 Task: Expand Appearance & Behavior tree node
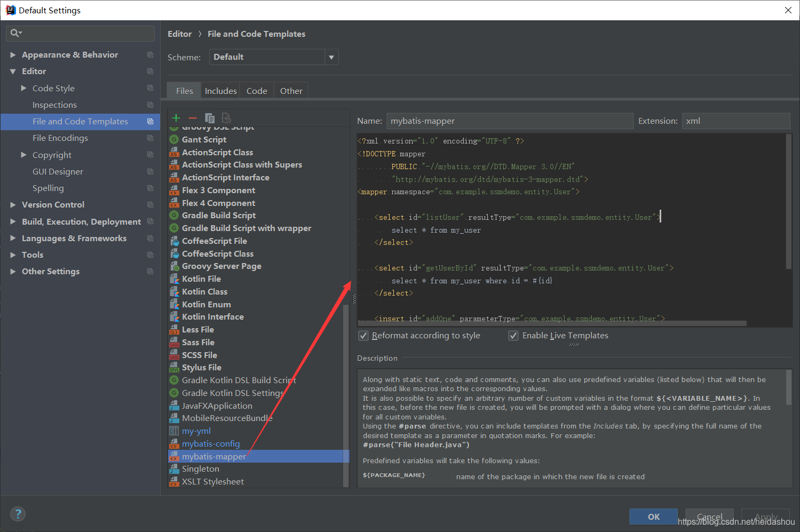[x=13, y=55]
